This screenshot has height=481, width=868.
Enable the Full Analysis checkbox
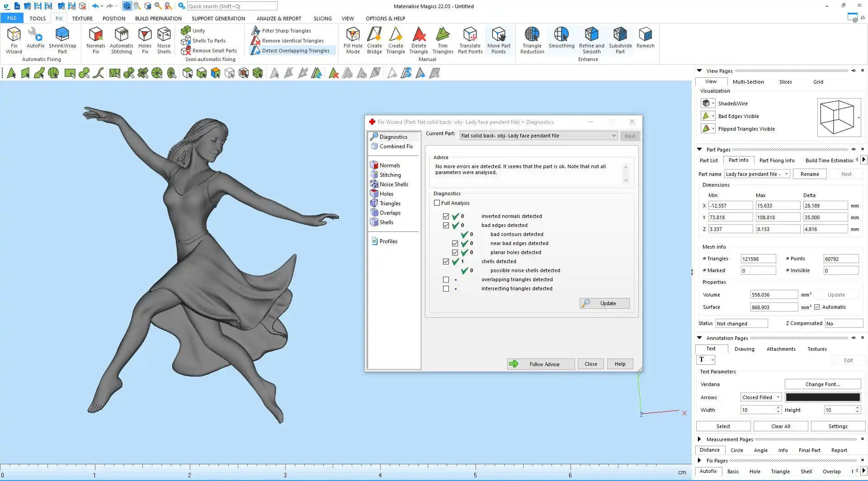437,203
